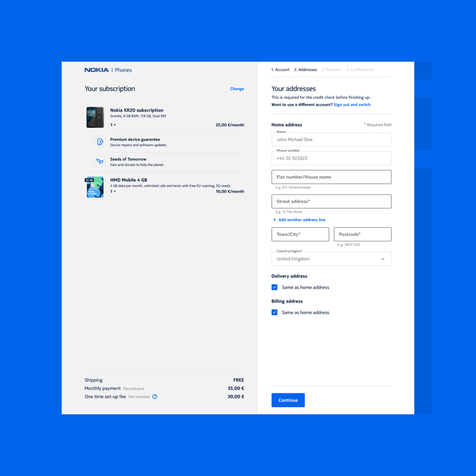The image size is (476, 476).
Task: Click the 10,00 €/month price
Action: coord(230,191)
